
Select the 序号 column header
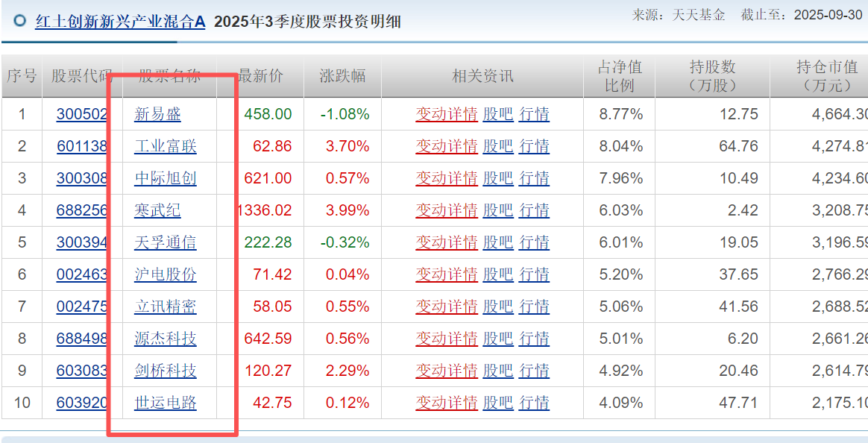22,76
